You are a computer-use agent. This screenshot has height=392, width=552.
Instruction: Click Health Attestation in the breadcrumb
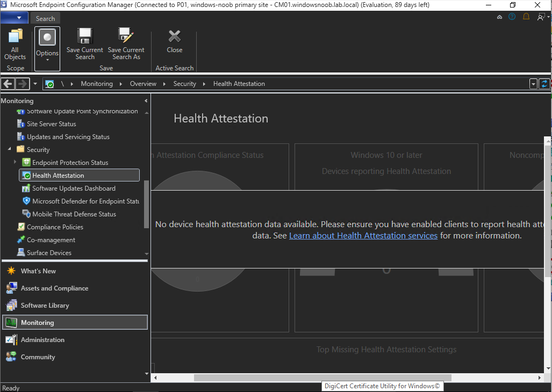pos(239,84)
